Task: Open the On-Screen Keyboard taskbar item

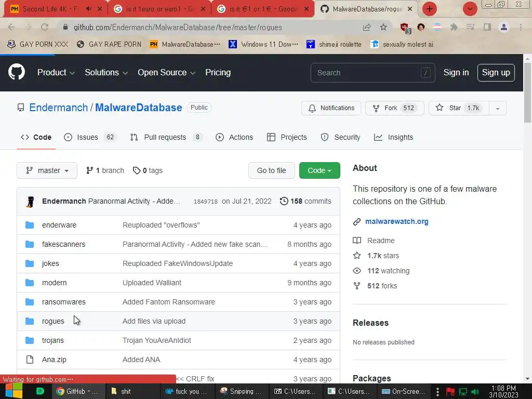Action: click(404, 391)
